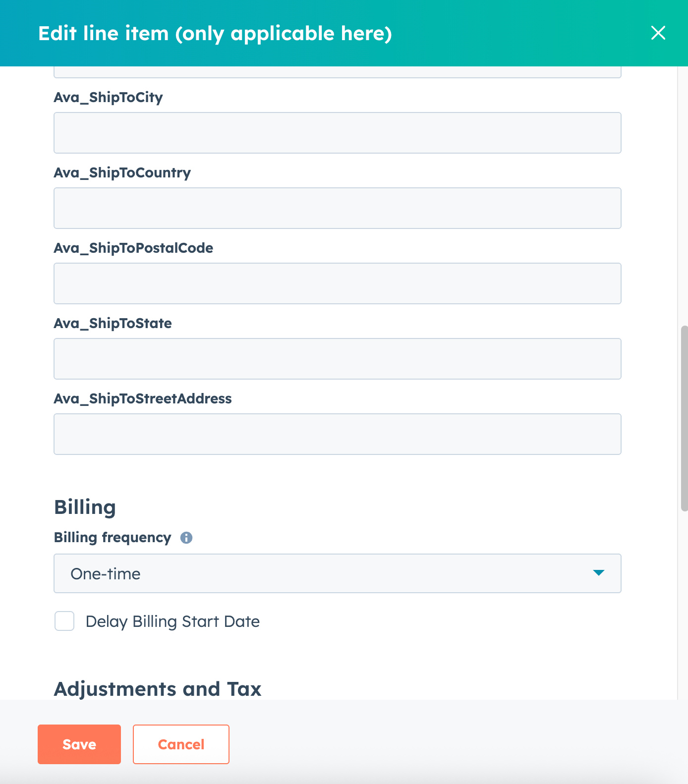Click the Billing frequency label text
Viewport: 688px width, 784px height.
click(113, 538)
